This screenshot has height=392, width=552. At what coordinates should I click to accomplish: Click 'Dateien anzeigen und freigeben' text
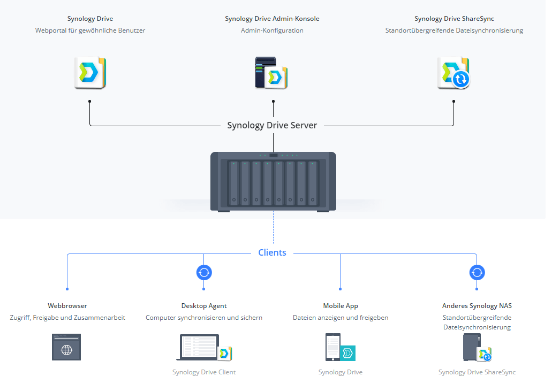(341, 318)
